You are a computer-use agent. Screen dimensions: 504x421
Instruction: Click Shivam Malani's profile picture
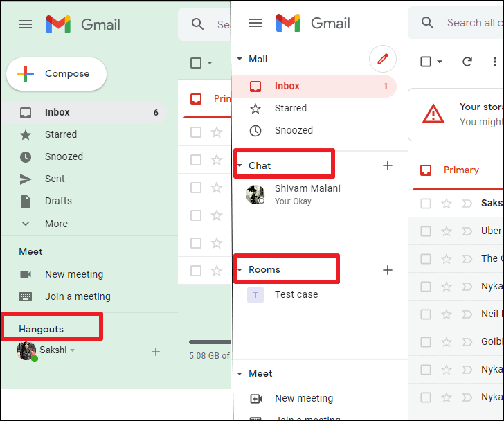(x=255, y=195)
